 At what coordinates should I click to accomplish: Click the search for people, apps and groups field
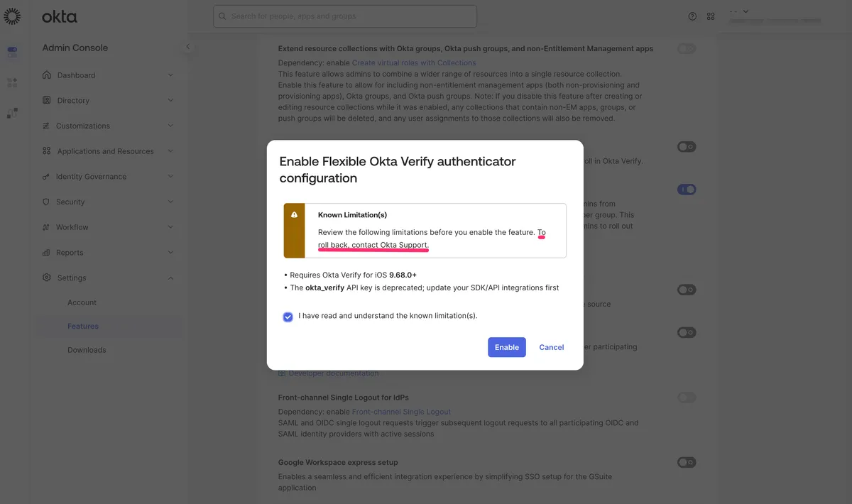pyautogui.click(x=345, y=16)
